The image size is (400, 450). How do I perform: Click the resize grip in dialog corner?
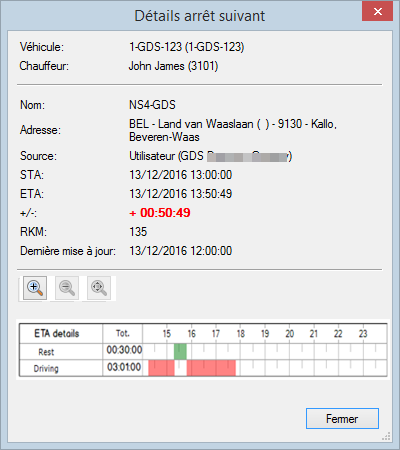pos(386,436)
